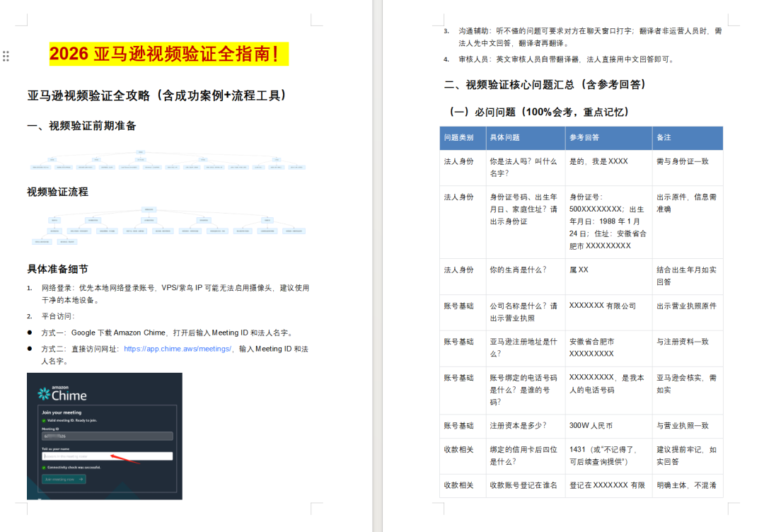Screen dimensions: 764x532
Task: Click the highlighted title 2026 亚马逊视频验证全指南
Action: 168,54
